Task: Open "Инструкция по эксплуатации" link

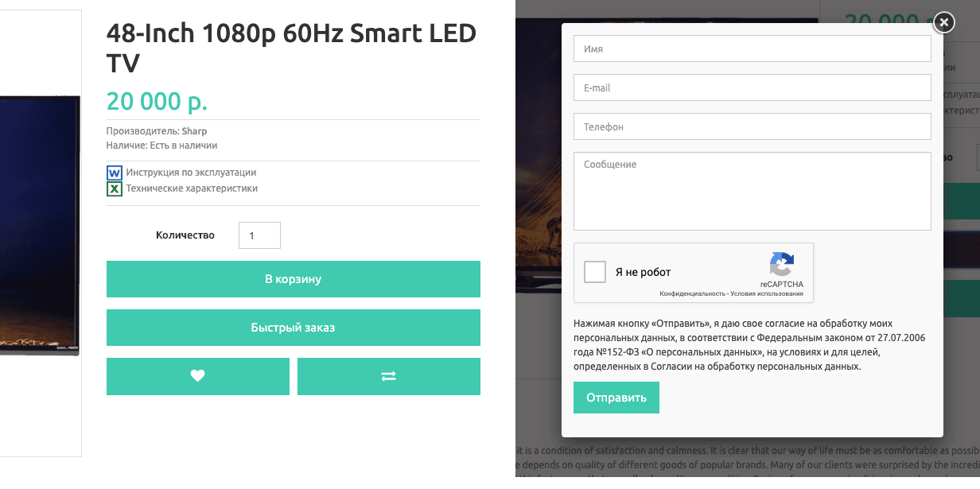Action: pos(191,173)
